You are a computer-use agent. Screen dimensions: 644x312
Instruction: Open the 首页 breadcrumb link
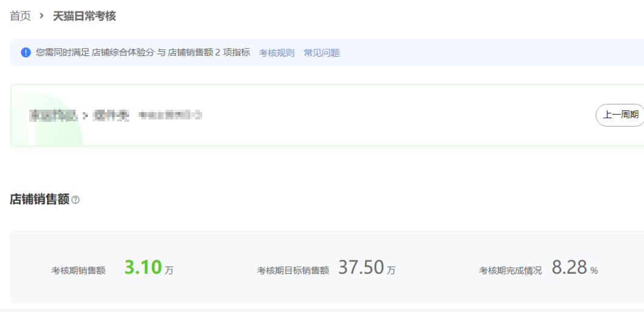[21, 16]
